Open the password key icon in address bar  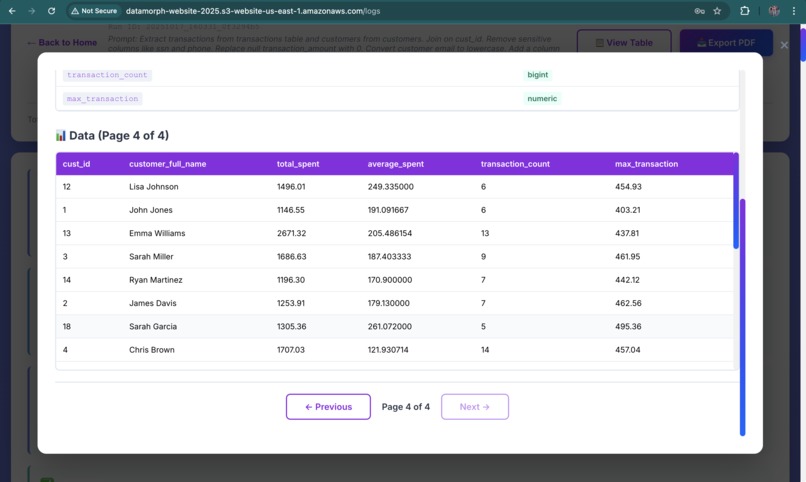(x=699, y=11)
